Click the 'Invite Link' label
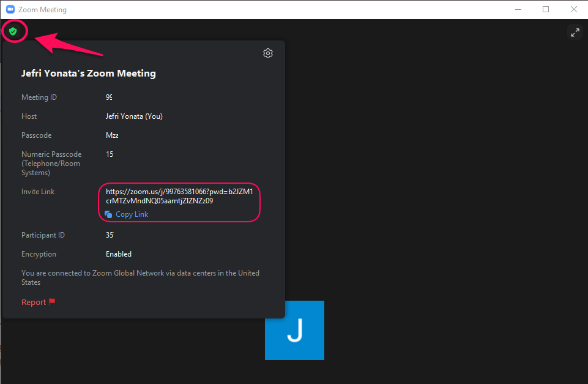 pyautogui.click(x=38, y=192)
